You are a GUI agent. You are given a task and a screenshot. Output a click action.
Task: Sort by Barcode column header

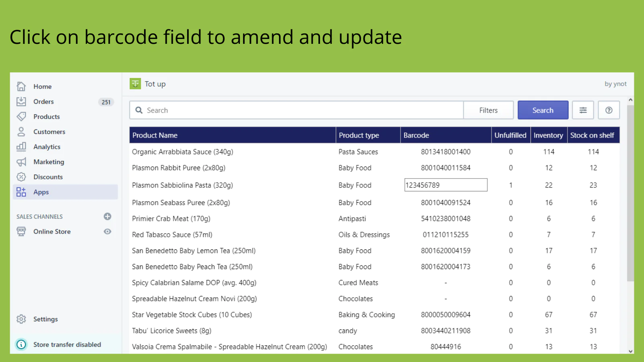[x=446, y=135]
